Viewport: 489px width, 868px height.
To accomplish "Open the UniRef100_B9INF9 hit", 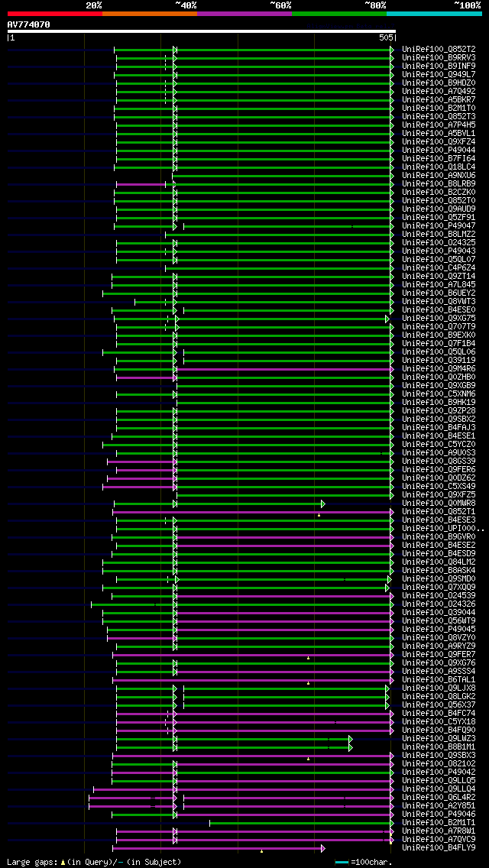I will [x=439, y=65].
